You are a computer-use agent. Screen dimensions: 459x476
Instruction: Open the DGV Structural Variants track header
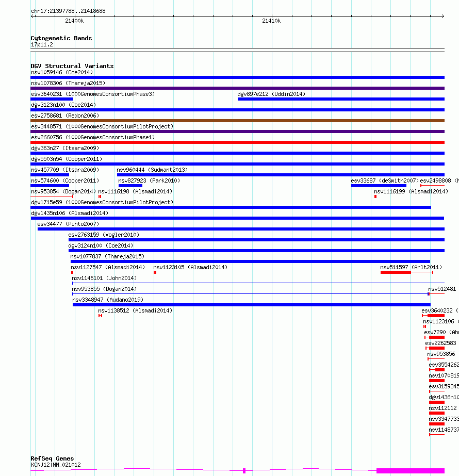point(72,66)
